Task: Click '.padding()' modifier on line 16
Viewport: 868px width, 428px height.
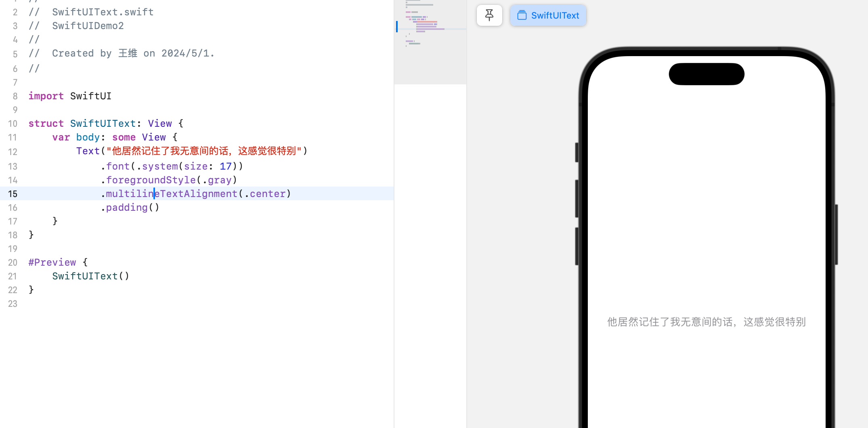Action: tap(130, 208)
